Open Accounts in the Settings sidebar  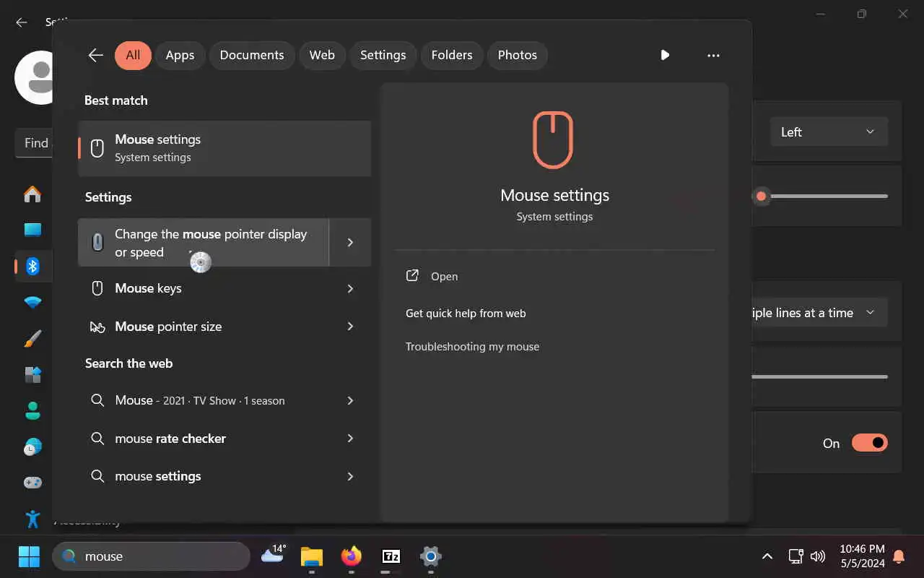(x=32, y=410)
